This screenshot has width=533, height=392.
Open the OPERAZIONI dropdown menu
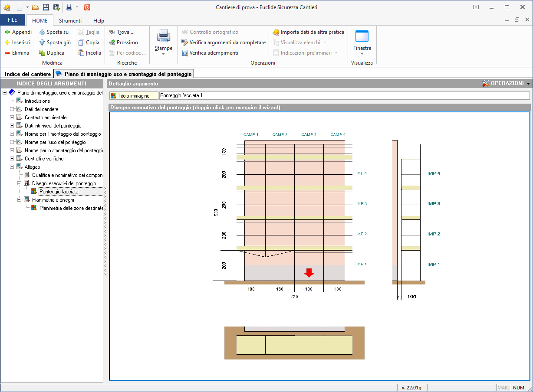click(x=506, y=83)
